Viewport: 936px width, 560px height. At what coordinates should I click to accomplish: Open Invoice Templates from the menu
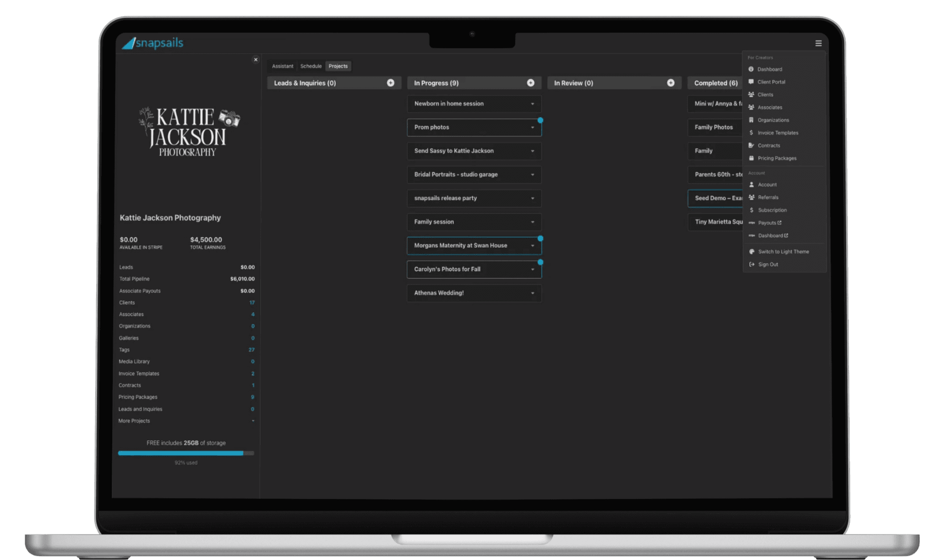pyautogui.click(x=778, y=133)
